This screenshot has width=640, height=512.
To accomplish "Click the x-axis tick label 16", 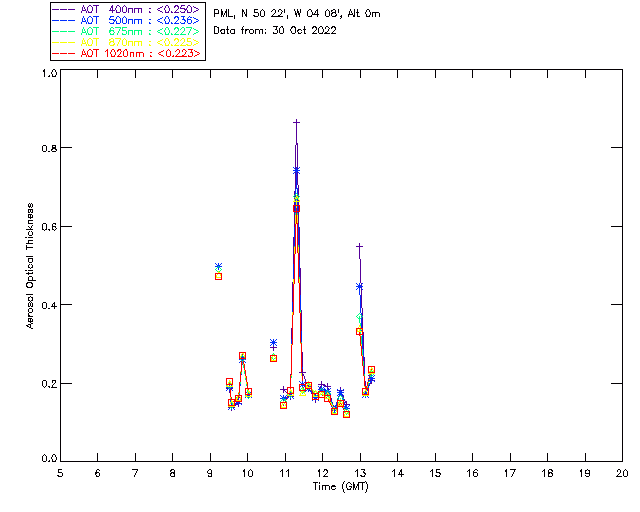I will click(x=472, y=473).
